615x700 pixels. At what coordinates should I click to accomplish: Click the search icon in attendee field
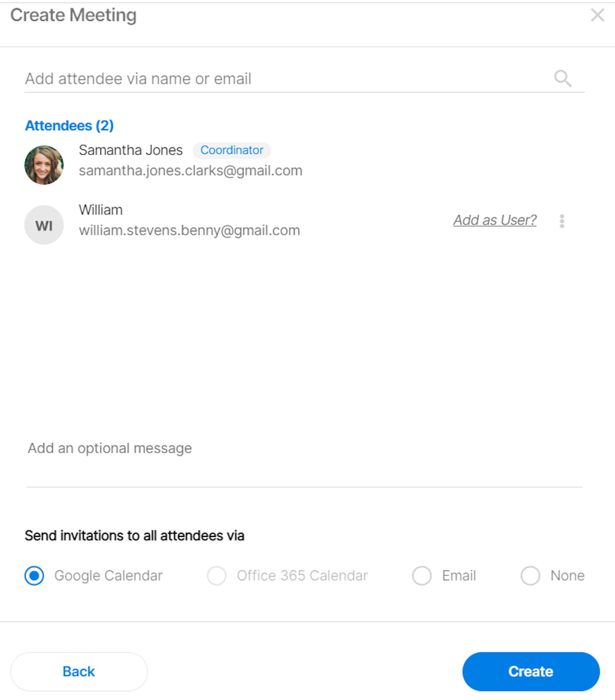562,78
